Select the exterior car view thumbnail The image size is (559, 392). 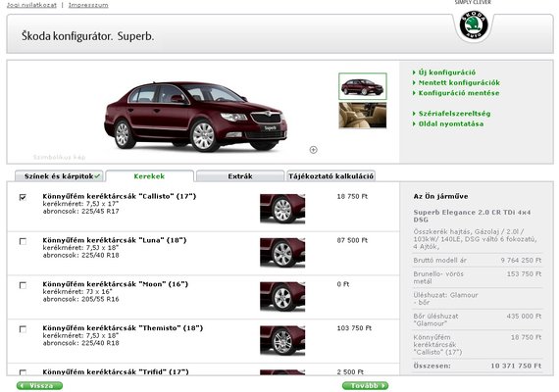(x=363, y=86)
